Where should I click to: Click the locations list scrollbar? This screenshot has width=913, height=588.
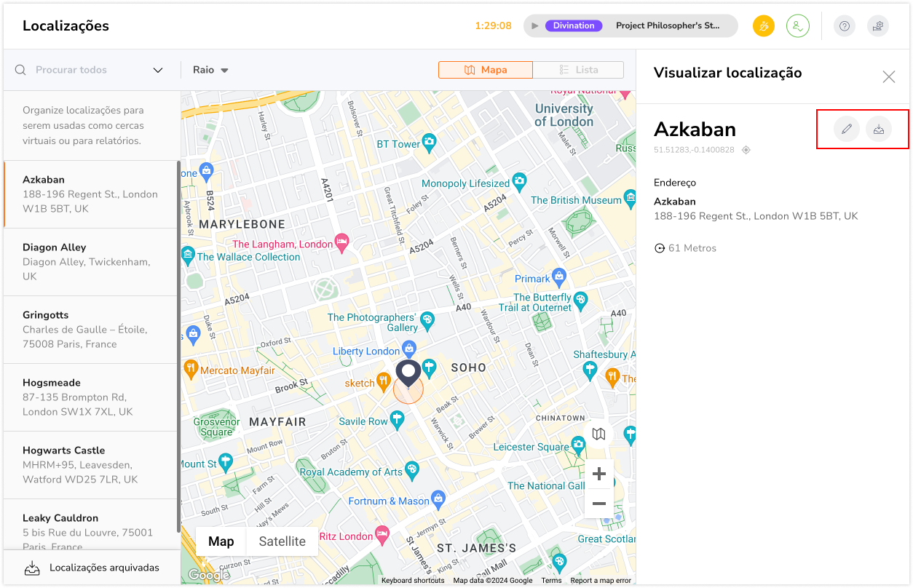pos(178,349)
